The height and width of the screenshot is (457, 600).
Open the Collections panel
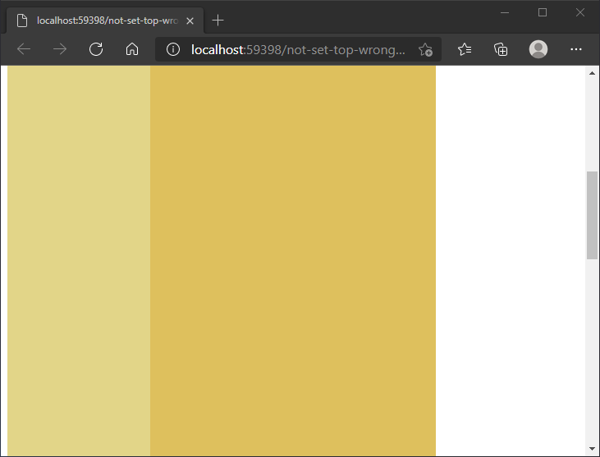(501, 49)
